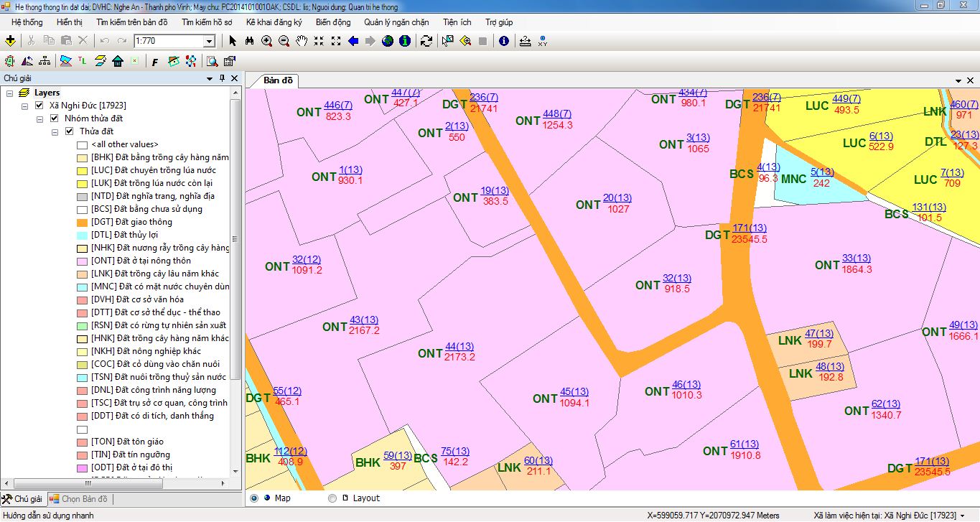Switch to the Chọn Bản đồ tab
The height and width of the screenshot is (522, 980).
78,499
